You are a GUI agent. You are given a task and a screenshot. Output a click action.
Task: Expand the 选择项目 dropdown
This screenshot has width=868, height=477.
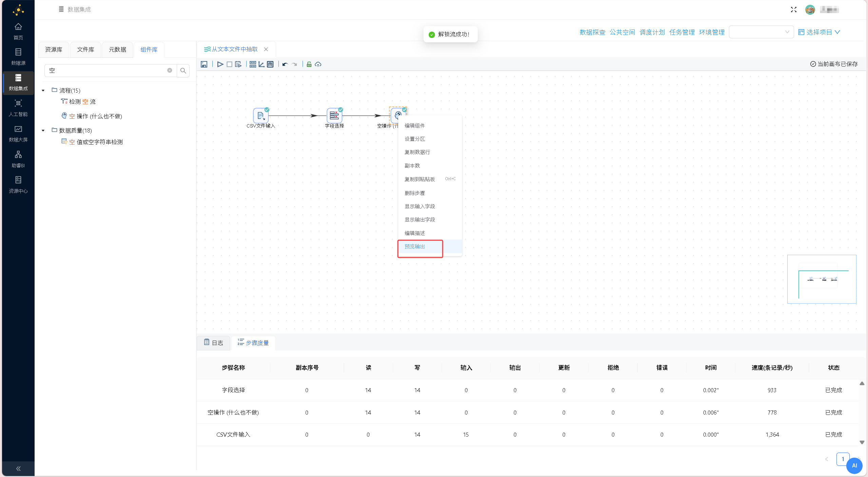[x=819, y=32]
